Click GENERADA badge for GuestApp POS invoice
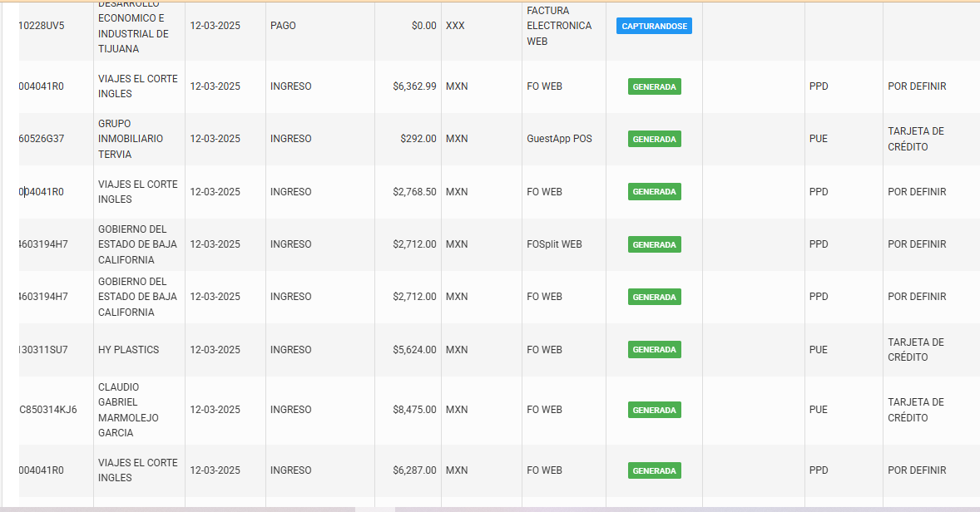980x512 pixels. pos(654,139)
